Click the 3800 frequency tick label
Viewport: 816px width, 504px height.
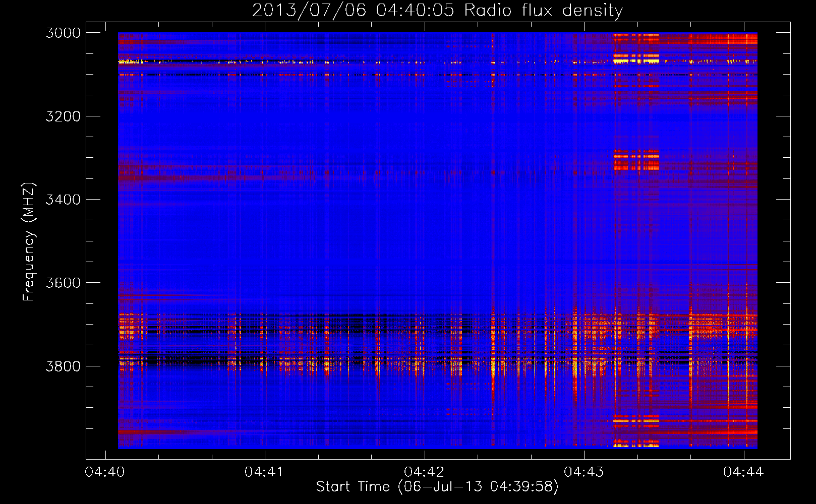pyautogui.click(x=63, y=366)
